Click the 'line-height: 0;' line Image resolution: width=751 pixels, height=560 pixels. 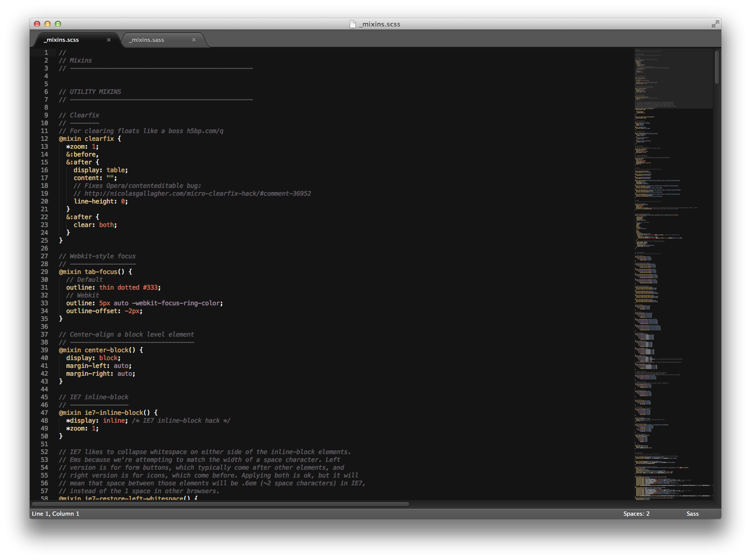pos(101,201)
